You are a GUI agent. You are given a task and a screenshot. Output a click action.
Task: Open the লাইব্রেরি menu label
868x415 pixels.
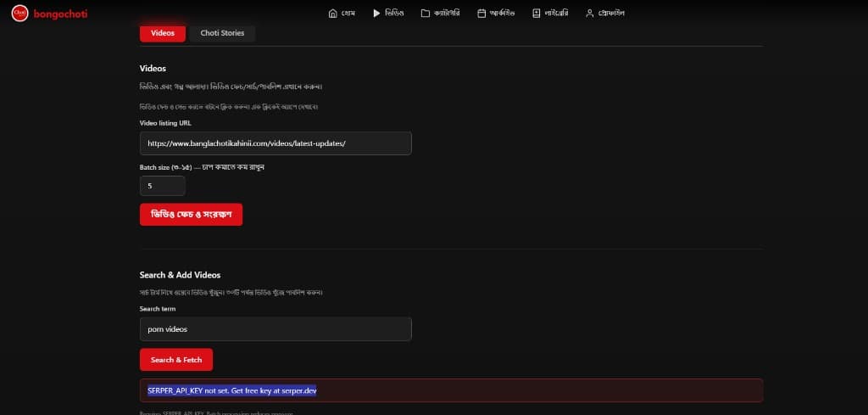click(556, 14)
